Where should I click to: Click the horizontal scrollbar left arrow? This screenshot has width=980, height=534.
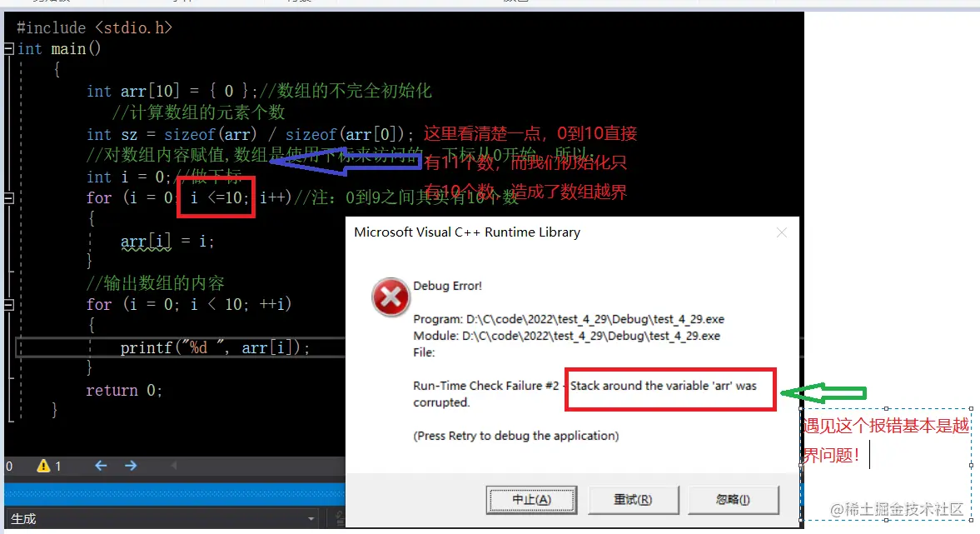[174, 466]
